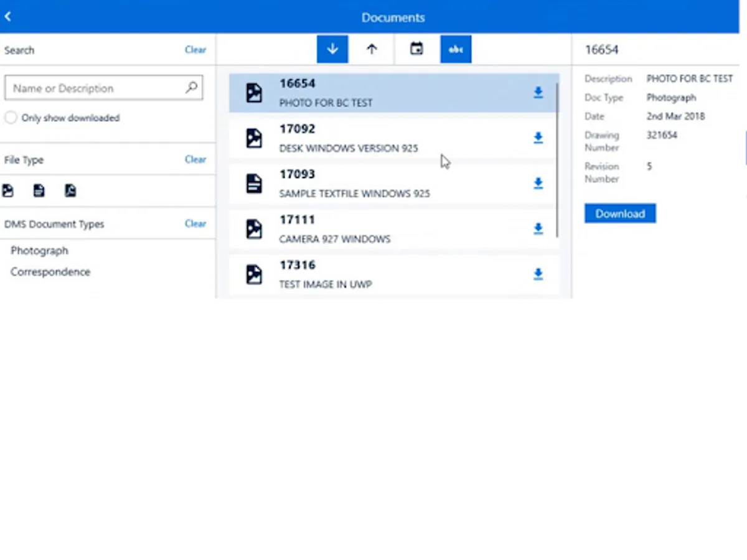Click the search magnifier icon
747x560 pixels.
tap(192, 88)
